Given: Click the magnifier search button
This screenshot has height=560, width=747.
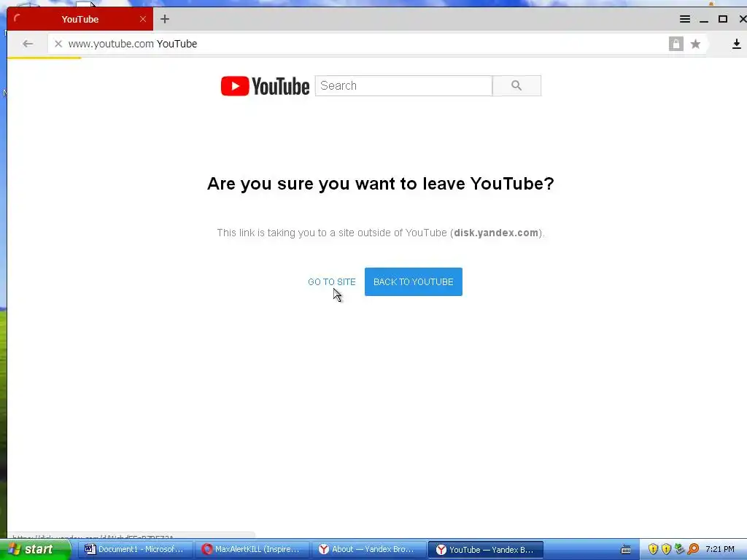Looking at the screenshot, I should (x=516, y=86).
